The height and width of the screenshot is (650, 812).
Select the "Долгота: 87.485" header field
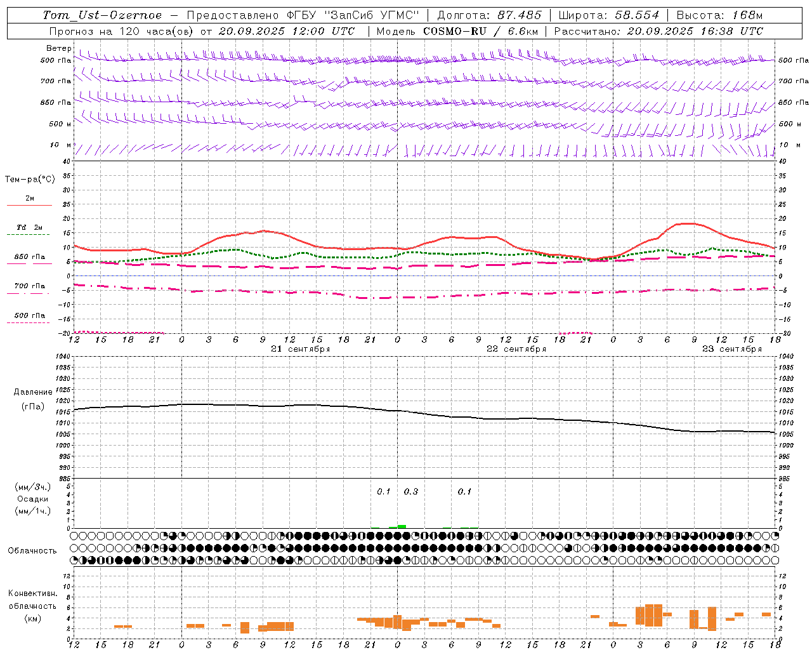coord(490,15)
